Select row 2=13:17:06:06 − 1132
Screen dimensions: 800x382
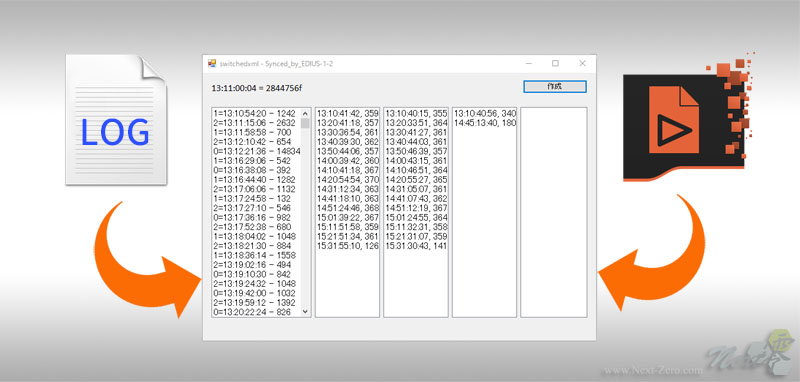click(x=255, y=189)
